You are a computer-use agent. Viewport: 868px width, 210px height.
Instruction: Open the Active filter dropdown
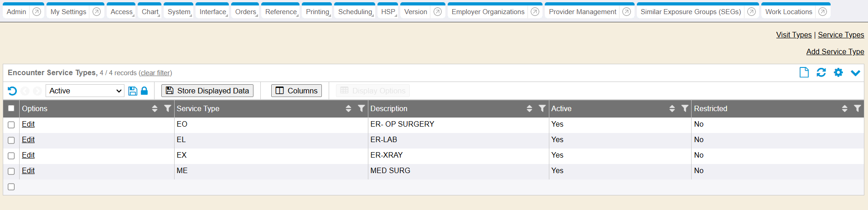tap(85, 91)
